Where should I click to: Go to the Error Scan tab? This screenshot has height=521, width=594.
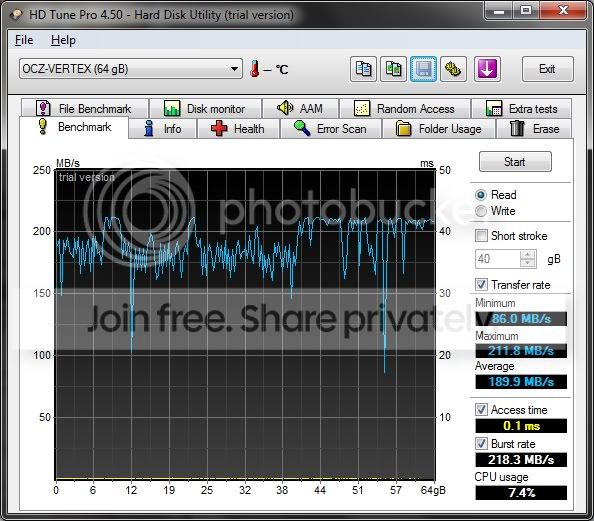330,129
